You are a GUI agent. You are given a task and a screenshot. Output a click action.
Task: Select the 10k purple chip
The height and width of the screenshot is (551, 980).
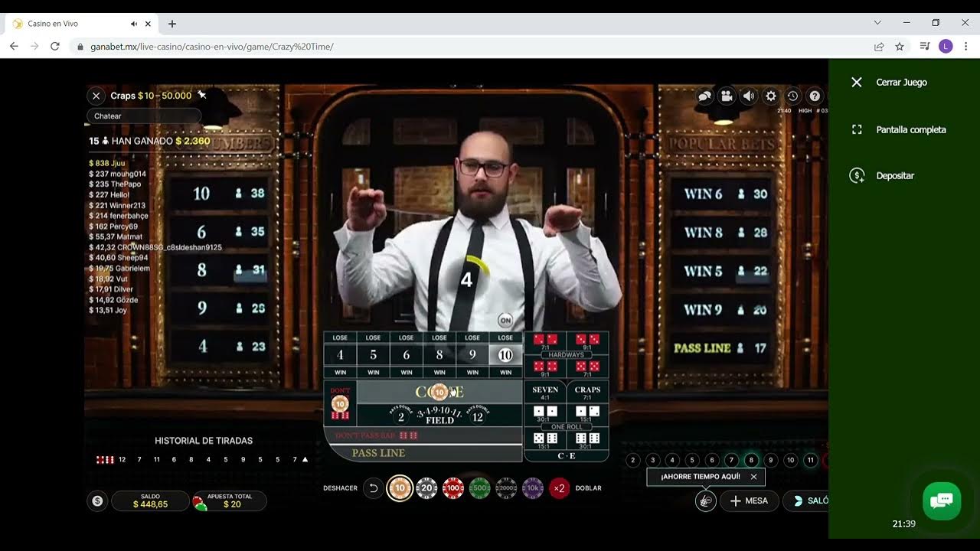tap(533, 487)
